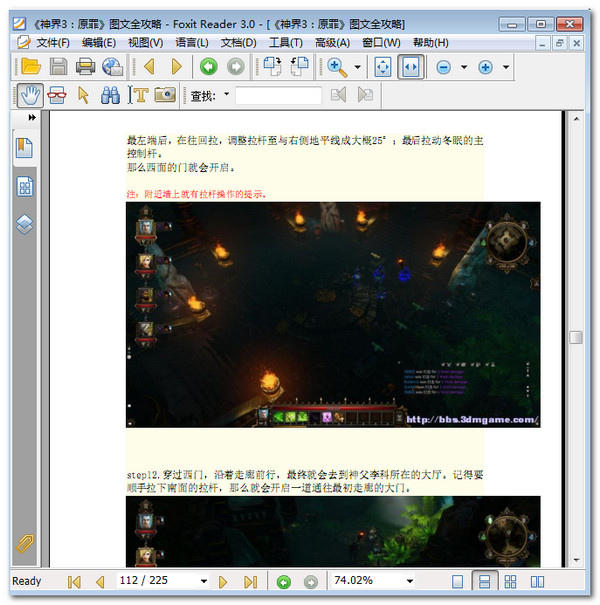Click the gray next view button in the toolbar

[x=236, y=67]
